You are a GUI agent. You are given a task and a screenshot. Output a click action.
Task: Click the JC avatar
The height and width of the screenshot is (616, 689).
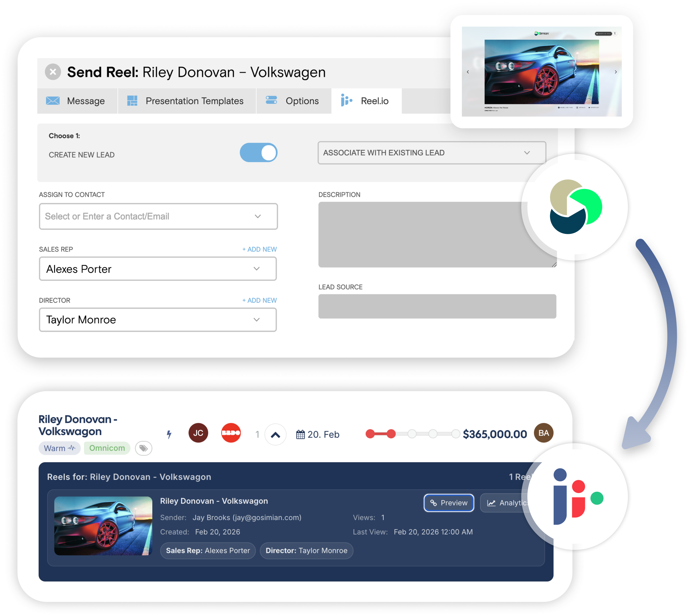click(x=198, y=433)
